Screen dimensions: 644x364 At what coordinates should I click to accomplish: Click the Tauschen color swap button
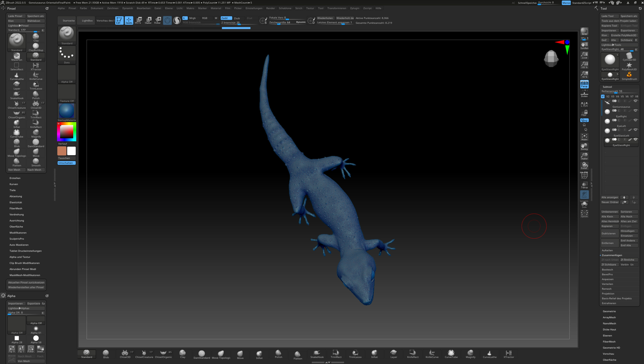[66, 158]
